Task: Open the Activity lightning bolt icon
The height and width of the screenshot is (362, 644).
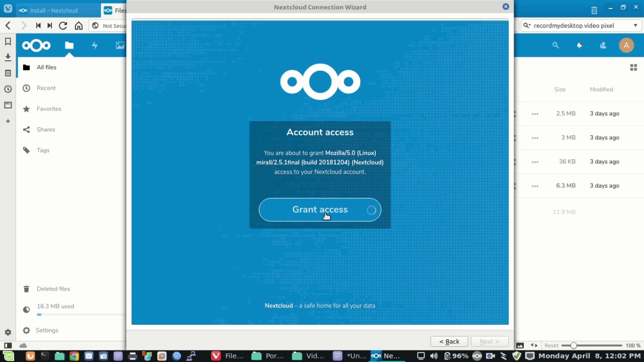Action: point(95,45)
